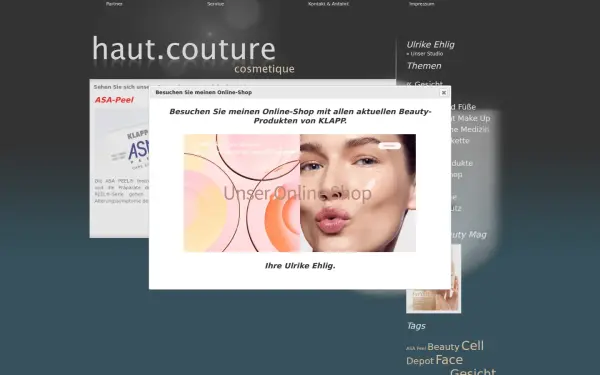Click 'Besuchen Sie meinen Online-Shop' dialog title
The width and height of the screenshot is (600, 375).
pos(204,92)
